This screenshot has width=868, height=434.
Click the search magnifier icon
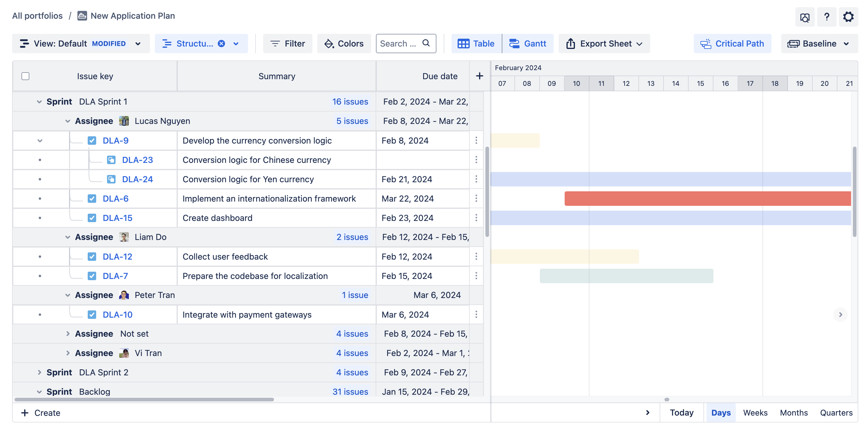[x=426, y=43]
